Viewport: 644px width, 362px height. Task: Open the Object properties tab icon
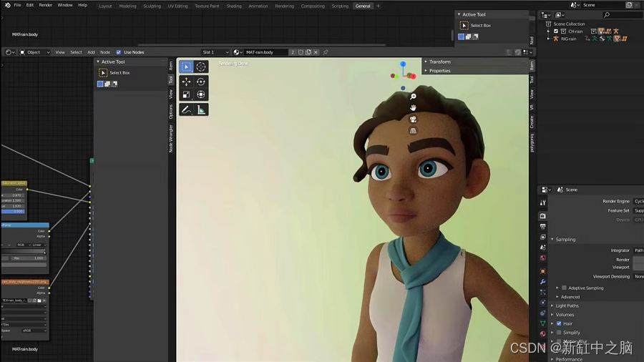(x=542, y=271)
